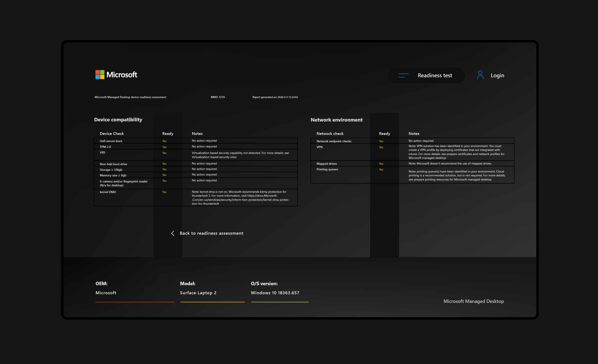Image resolution: width=598 pixels, height=364 pixels.
Task: Click the kernel DMA row label
Action: point(108,192)
